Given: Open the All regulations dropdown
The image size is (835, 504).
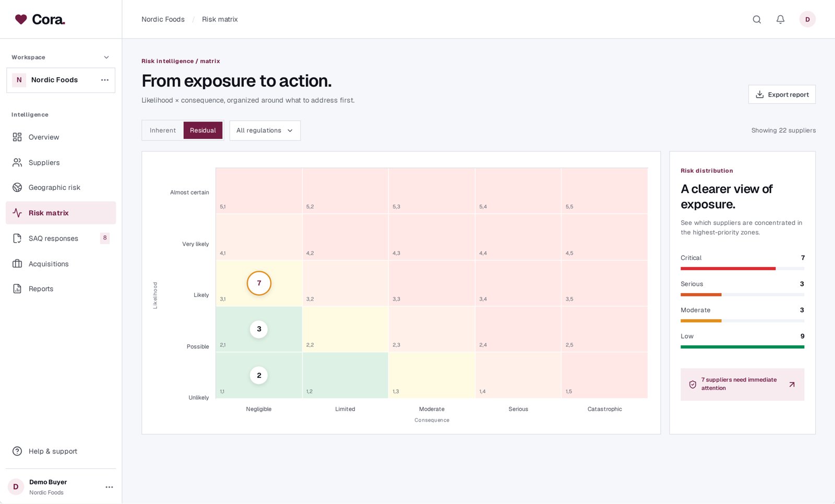Looking at the screenshot, I should [x=265, y=130].
